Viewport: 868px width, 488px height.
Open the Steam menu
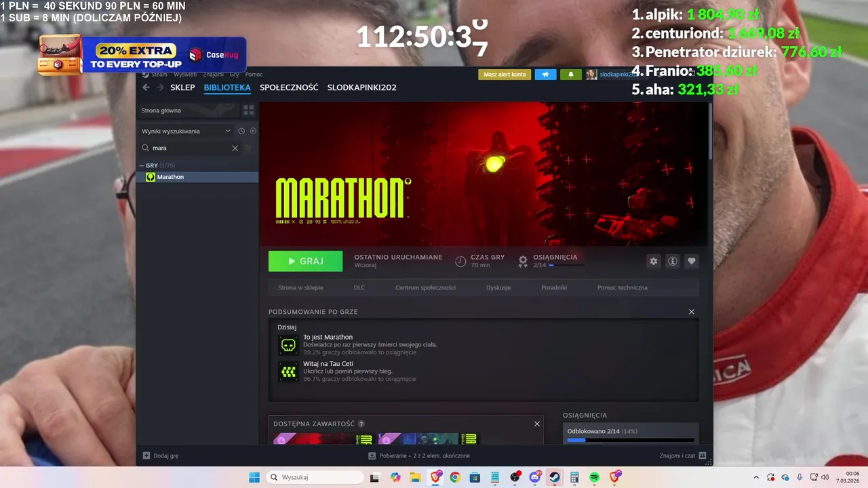[x=159, y=75]
